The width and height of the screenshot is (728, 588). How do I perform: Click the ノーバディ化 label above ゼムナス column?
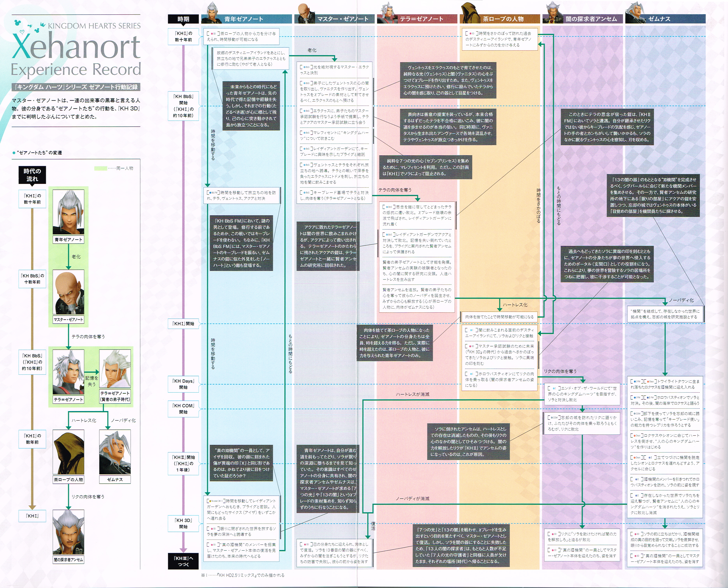point(681,300)
